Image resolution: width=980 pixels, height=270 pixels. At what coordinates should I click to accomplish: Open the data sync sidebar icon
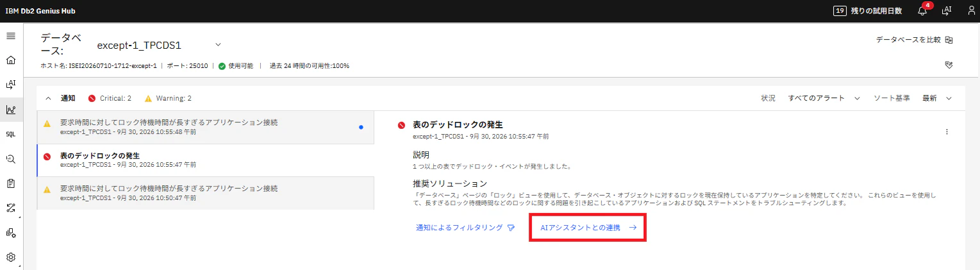pos(10,208)
